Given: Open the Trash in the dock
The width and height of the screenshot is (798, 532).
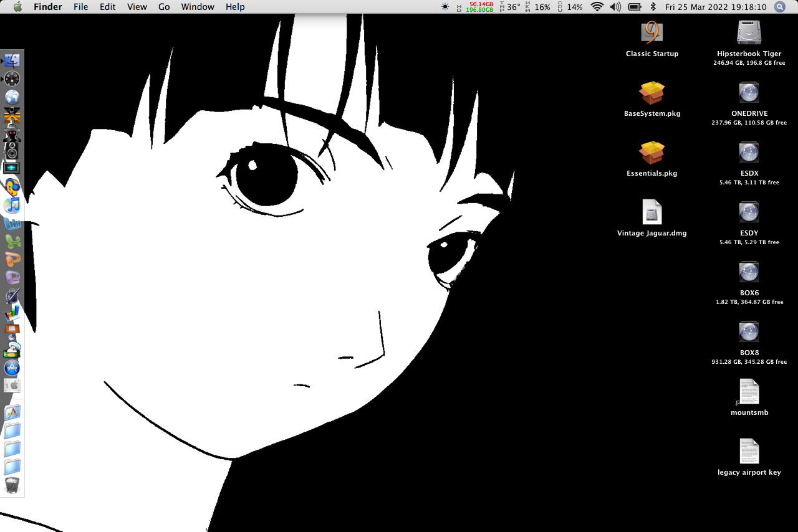Looking at the screenshot, I should [12, 485].
